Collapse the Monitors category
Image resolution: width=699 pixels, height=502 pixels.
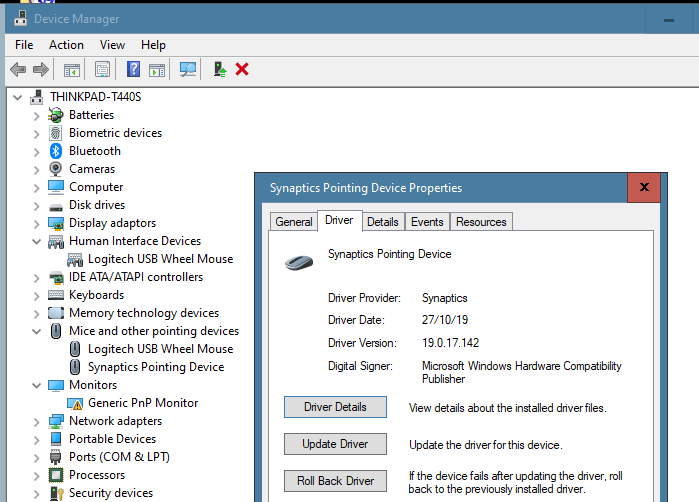point(37,385)
